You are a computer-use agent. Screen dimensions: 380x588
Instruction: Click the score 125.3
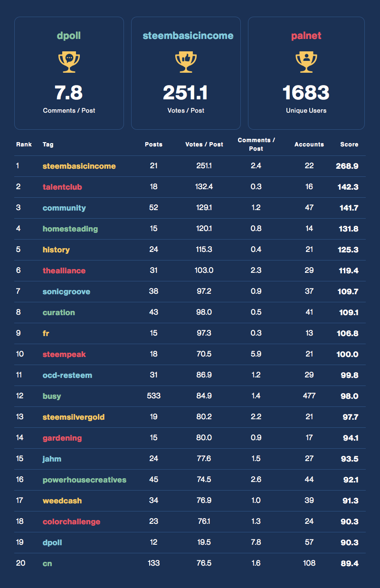tap(348, 250)
